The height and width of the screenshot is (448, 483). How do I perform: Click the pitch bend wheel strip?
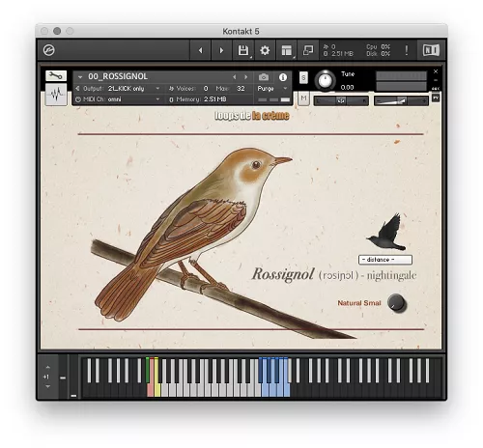63,377
